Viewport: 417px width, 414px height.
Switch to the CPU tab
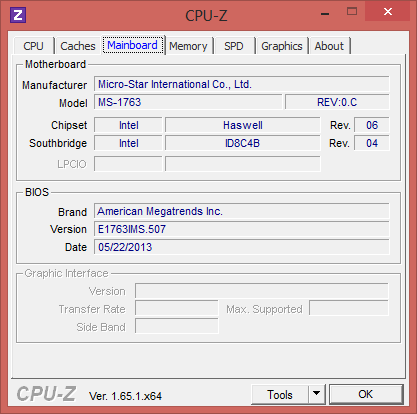[x=34, y=46]
